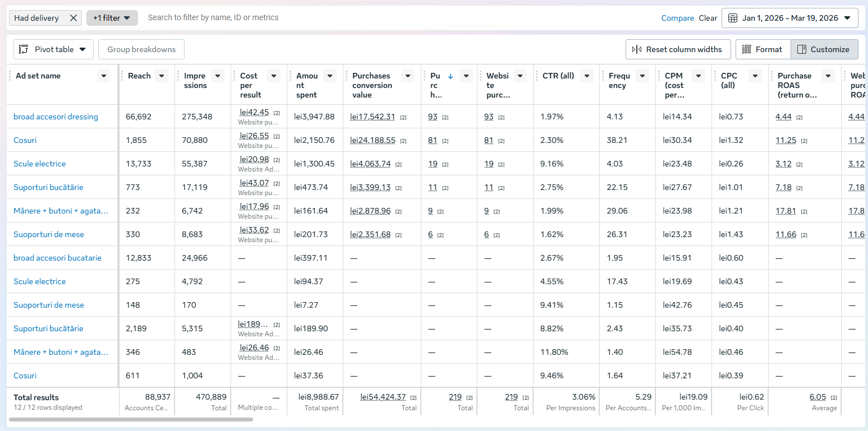Screen dimensions: 868x431
Task: Click the Reset column widths icon
Action: 637,49
